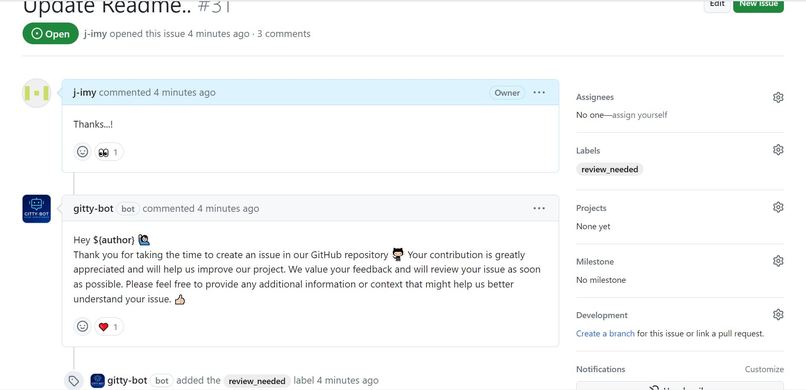Open gitty-bot comment options menu
This screenshot has width=806, height=390.
coord(539,208)
